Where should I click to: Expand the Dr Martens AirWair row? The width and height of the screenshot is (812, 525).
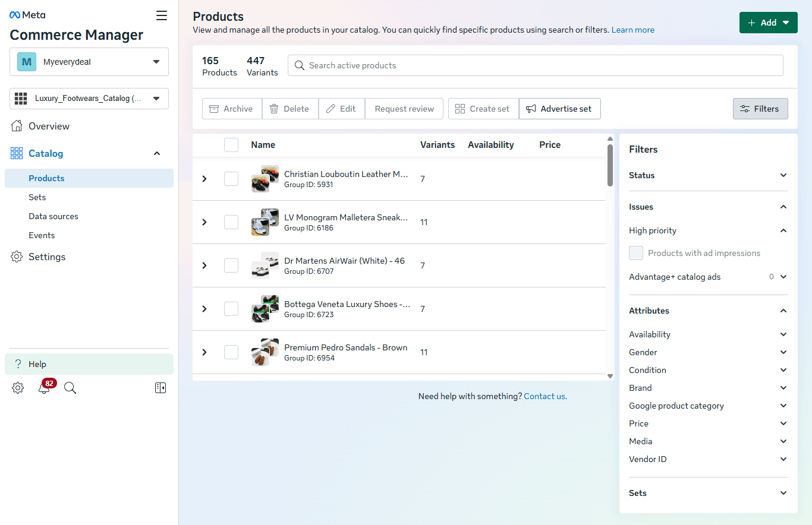[204, 265]
